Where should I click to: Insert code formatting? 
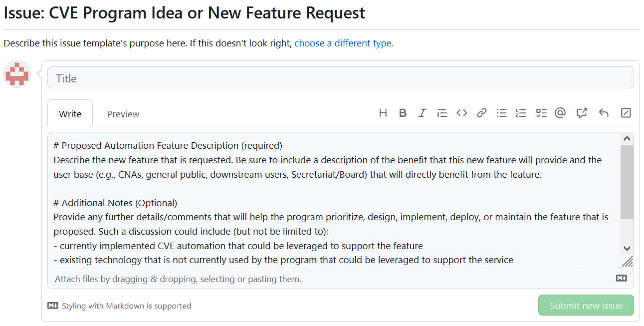[462, 113]
